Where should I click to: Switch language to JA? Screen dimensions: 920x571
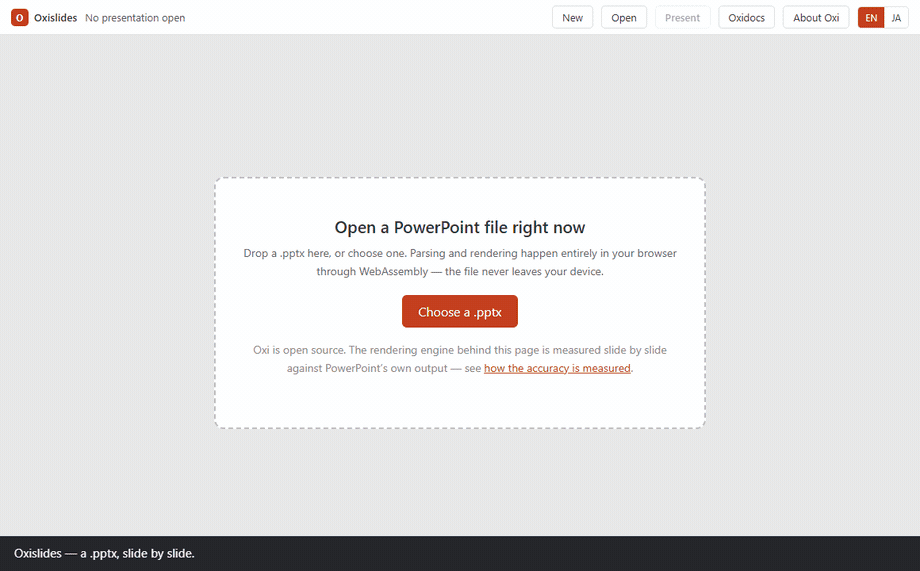click(896, 18)
